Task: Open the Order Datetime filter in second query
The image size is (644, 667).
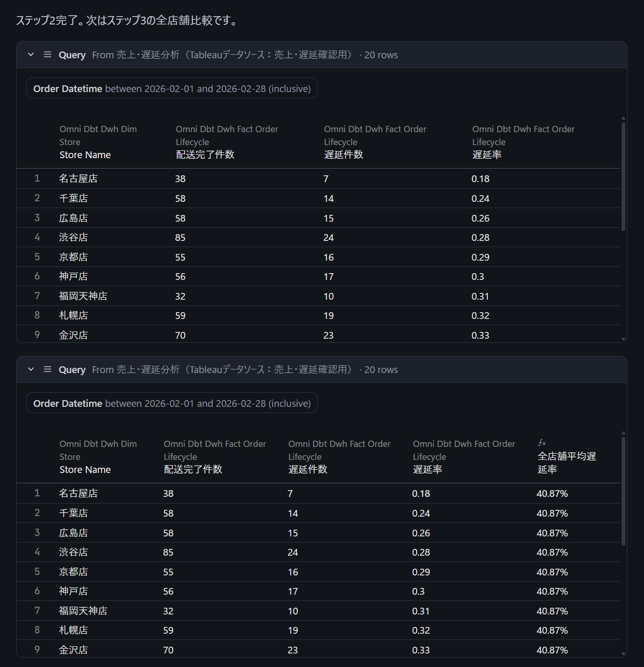Action: click(172, 403)
